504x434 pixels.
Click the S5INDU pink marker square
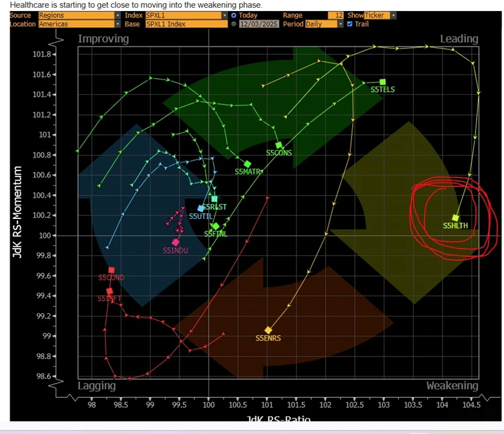coord(175,242)
